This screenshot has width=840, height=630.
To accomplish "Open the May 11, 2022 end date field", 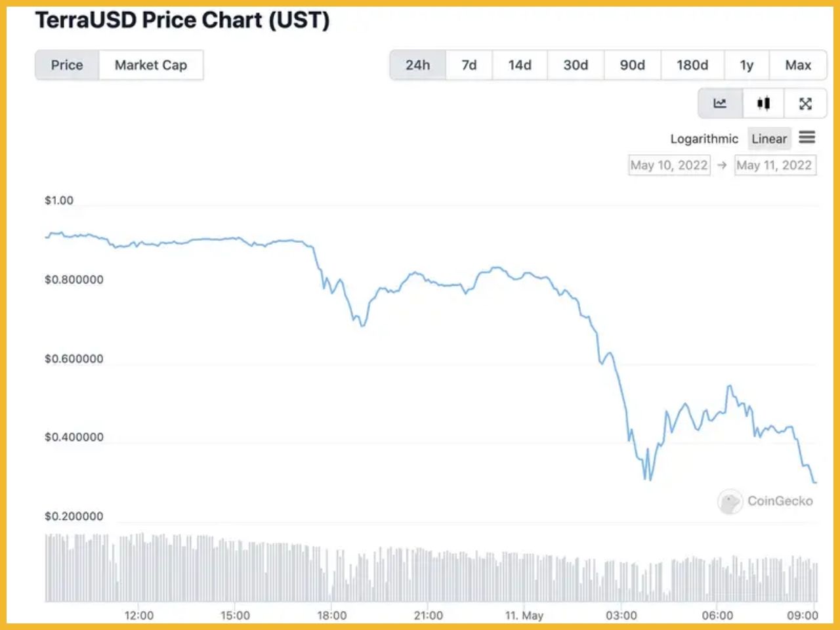I will 775,165.
